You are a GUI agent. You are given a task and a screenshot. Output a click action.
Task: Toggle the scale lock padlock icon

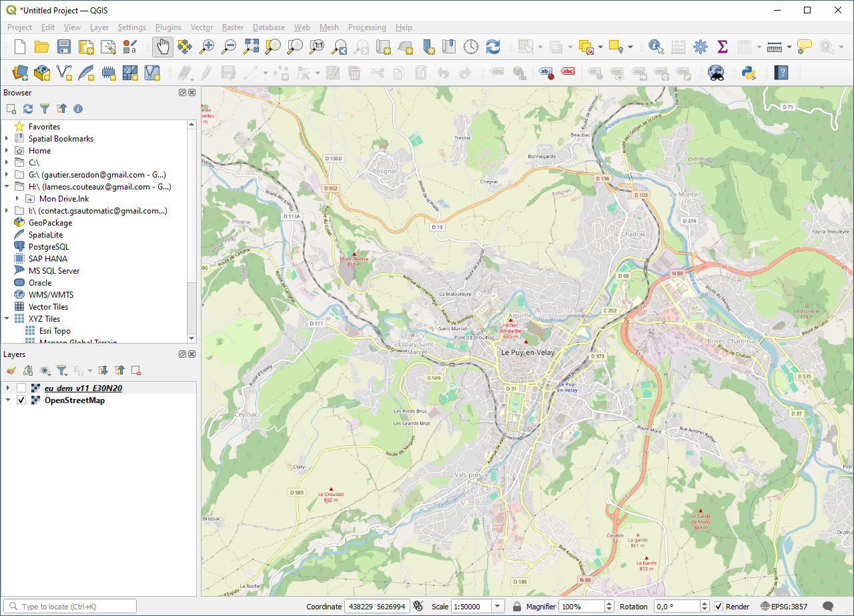517,606
